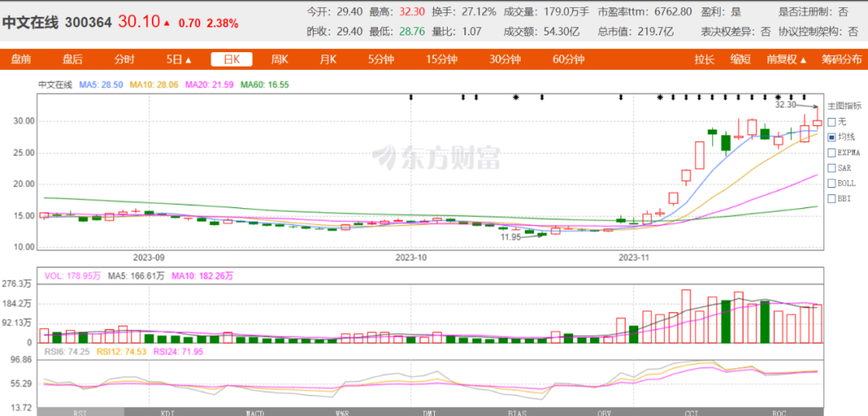Click the 筹码分布 chip distribution button
The height and width of the screenshot is (416, 868).
(x=841, y=59)
